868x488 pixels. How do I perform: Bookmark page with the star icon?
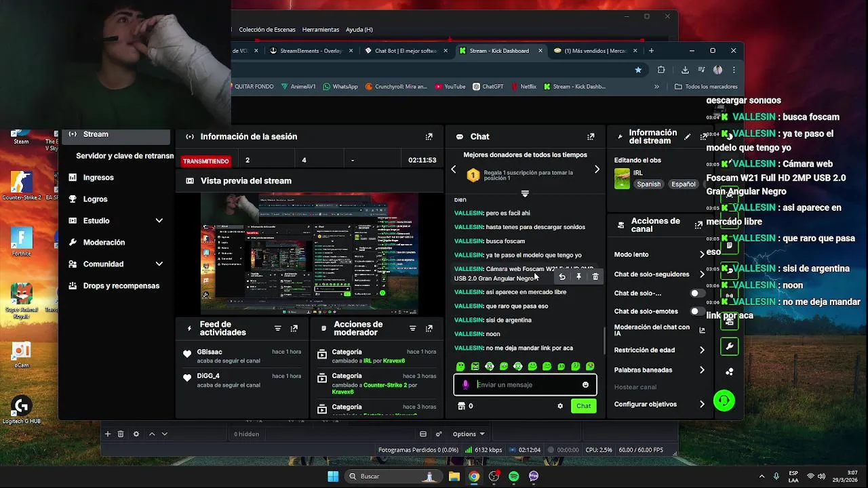pyautogui.click(x=638, y=69)
